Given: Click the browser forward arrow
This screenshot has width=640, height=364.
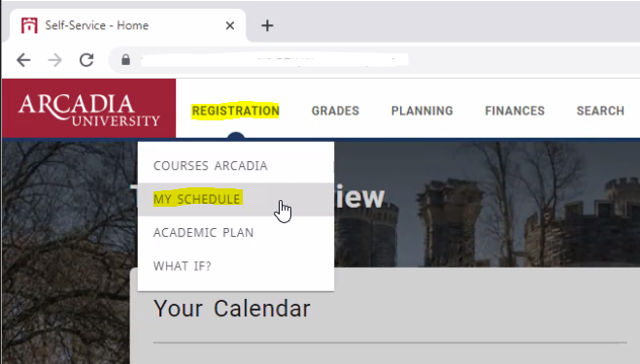Looking at the screenshot, I should 54,60.
